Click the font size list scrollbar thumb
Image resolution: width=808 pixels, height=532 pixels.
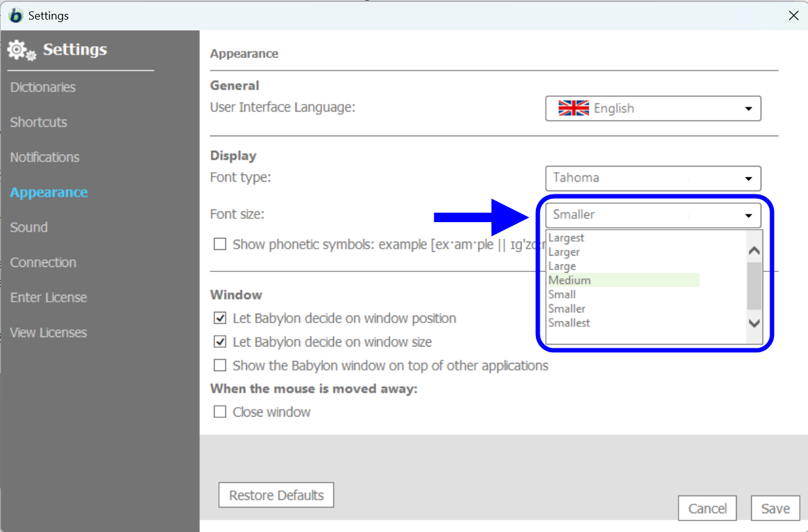click(754, 286)
